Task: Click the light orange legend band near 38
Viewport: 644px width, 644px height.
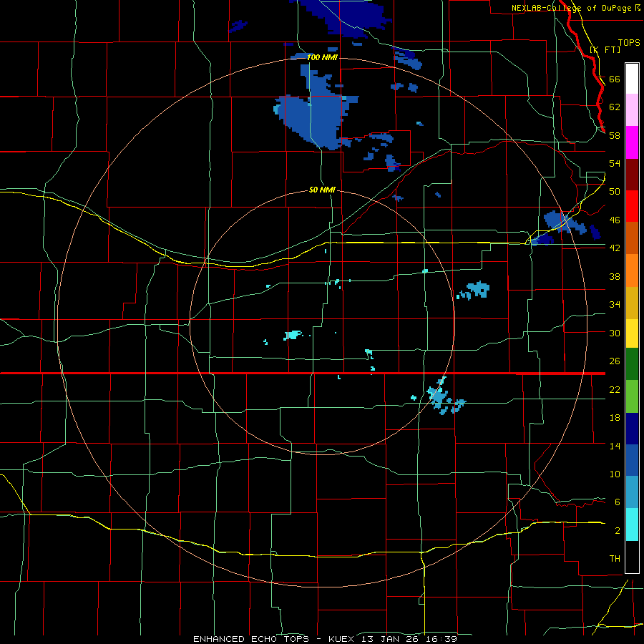Action: click(632, 270)
